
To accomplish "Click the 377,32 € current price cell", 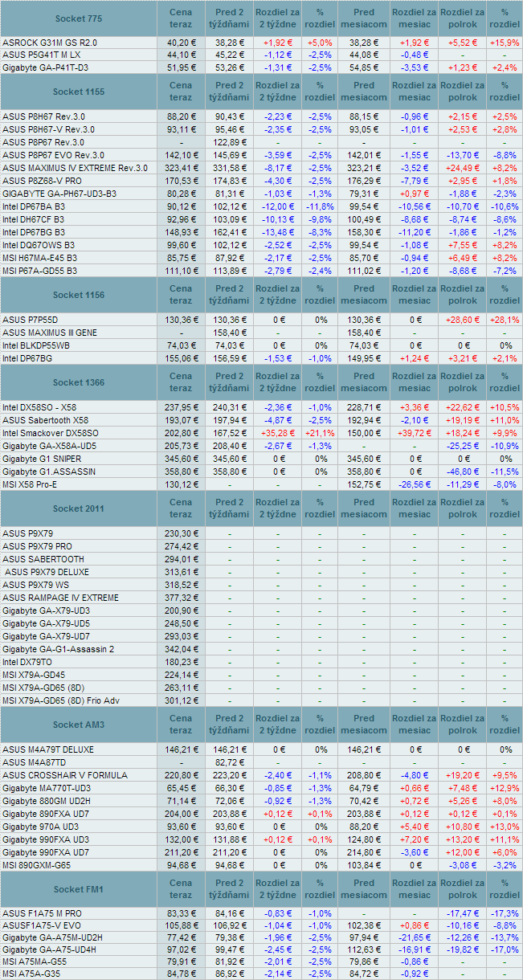I will (x=181, y=598).
